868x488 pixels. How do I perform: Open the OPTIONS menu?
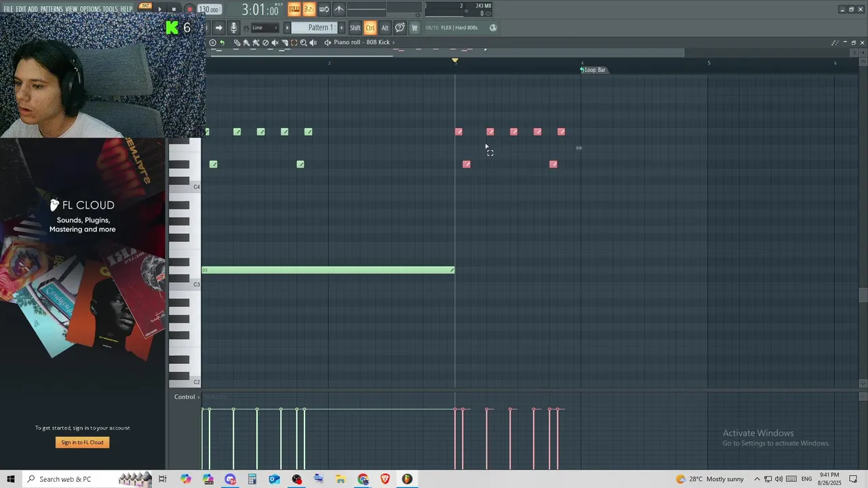click(x=90, y=9)
